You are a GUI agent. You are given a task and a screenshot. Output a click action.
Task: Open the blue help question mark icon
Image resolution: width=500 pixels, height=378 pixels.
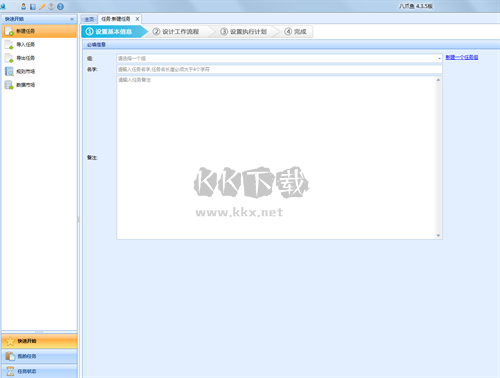click(60, 7)
